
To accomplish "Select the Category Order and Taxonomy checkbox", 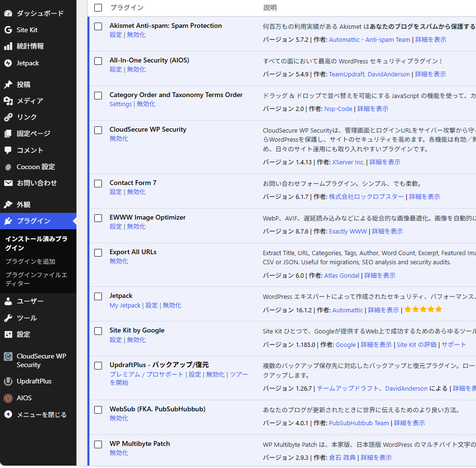I will pos(98,96).
